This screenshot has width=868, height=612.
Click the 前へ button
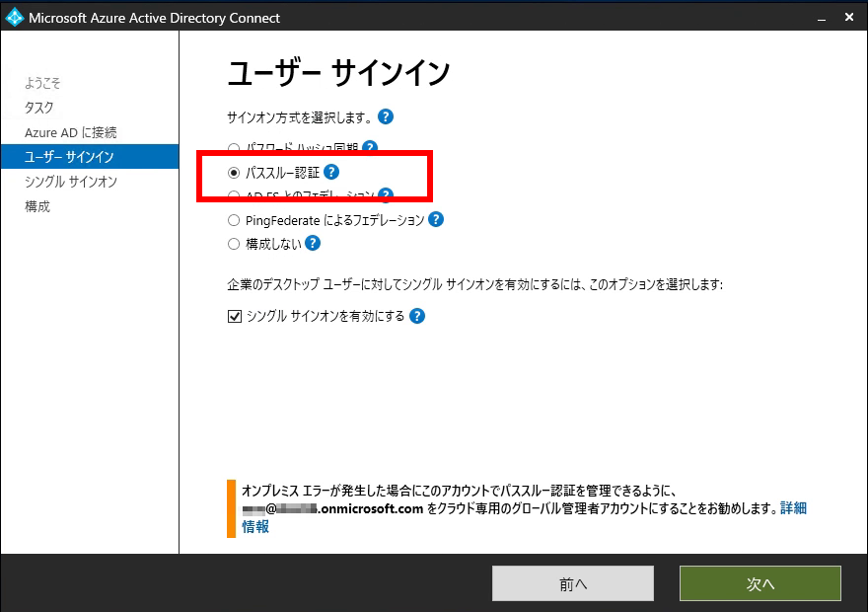[573, 583]
